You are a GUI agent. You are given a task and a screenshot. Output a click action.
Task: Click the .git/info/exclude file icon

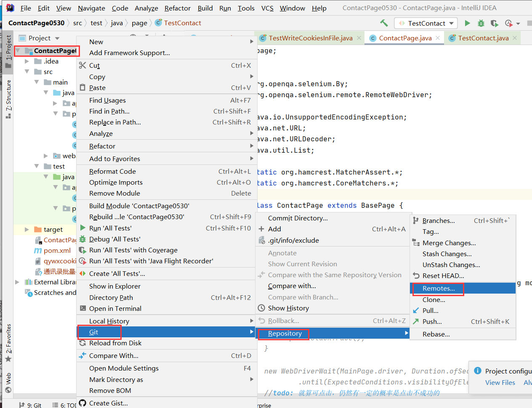pyautogui.click(x=261, y=240)
